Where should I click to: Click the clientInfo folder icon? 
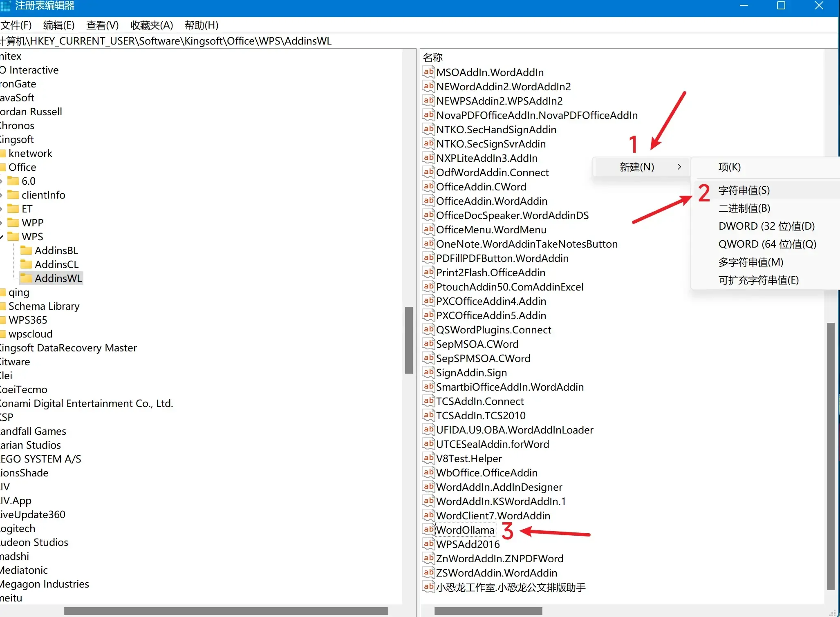pyautogui.click(x=13, y=194)
